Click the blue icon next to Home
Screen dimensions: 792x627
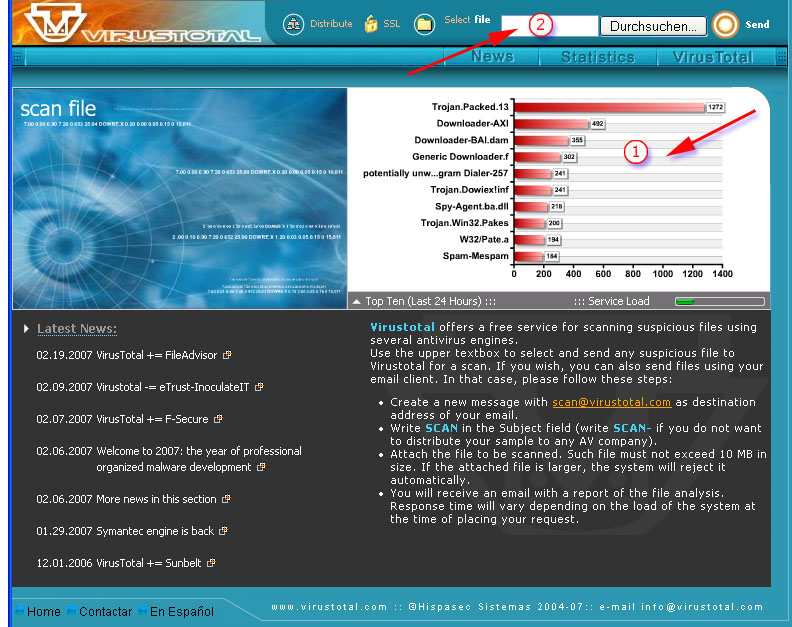point(20,611)
